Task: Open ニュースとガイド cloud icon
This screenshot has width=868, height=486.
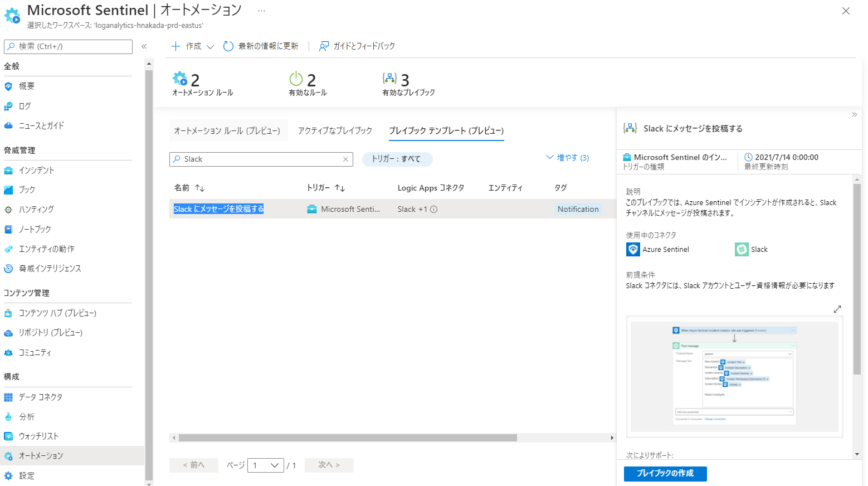Action: click(8, 126)
